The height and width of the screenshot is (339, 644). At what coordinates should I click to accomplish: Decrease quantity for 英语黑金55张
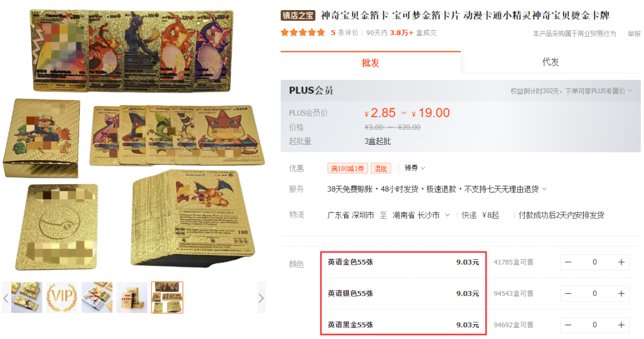click(x=568, y=325)
